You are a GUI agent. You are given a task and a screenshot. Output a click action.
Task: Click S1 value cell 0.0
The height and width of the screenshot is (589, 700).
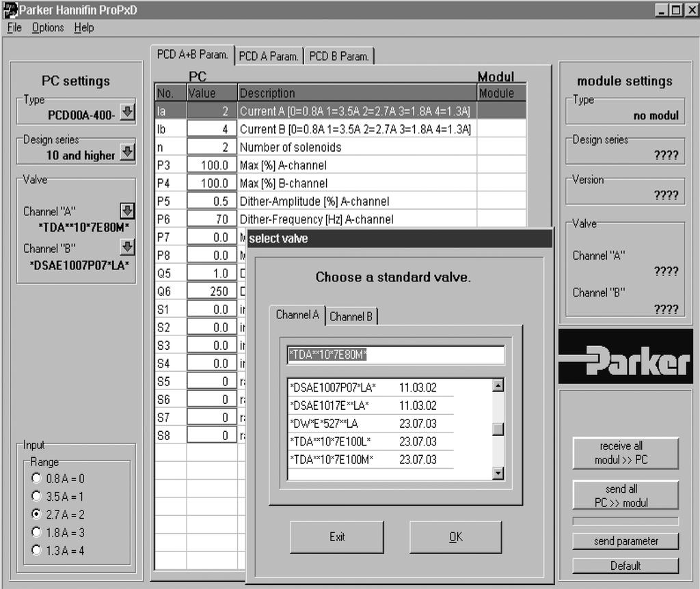[x=212, y=310]
